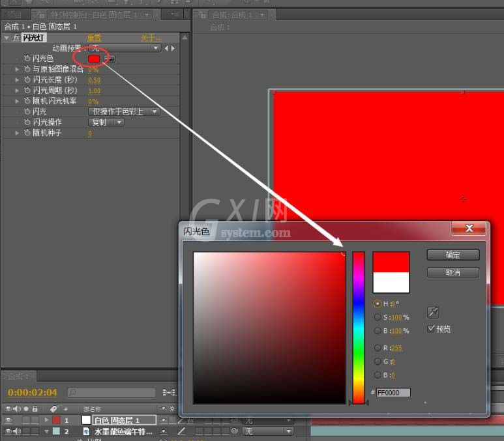Cancel the color dialog with 取消
The image size is (504, 441).
[453, 273]
